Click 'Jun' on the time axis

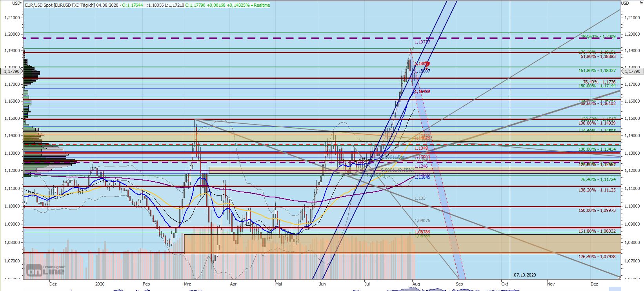point(322,284)
